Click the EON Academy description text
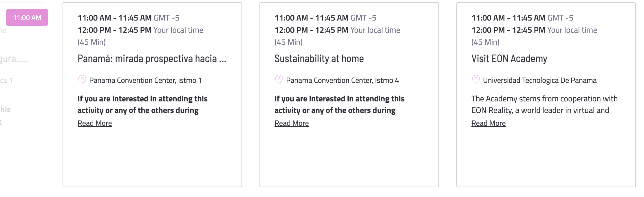Viewport: 644px width, 197px height. click(544, 105)
